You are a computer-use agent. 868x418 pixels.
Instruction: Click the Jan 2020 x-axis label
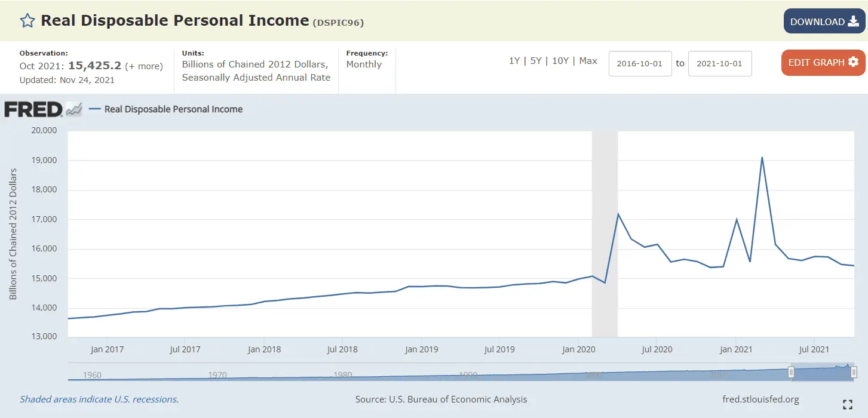578,349
